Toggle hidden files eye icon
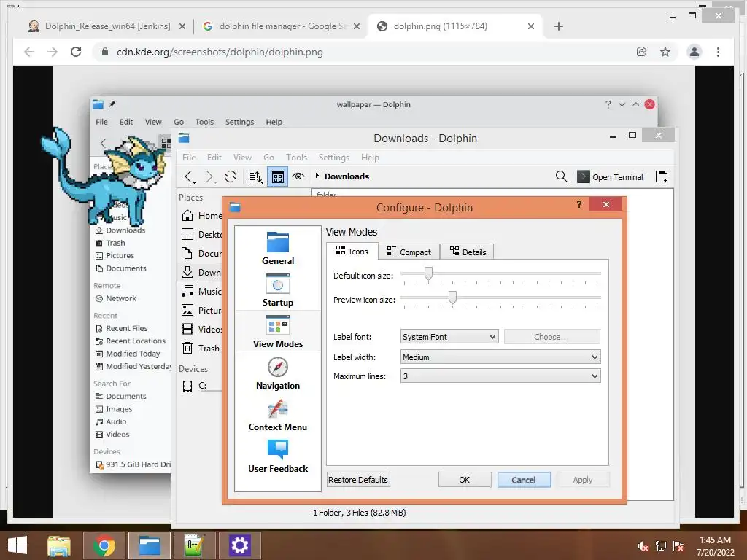Screen dimensions: 747x560 [x=298, y=176]
